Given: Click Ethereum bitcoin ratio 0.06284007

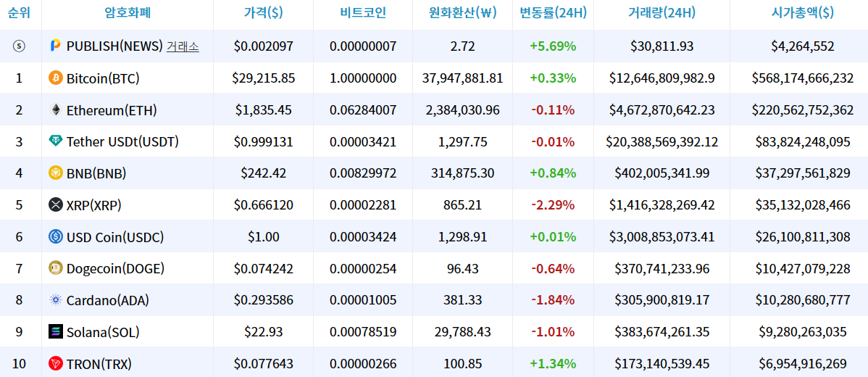Looking at the screenshot, I should 363,110.
